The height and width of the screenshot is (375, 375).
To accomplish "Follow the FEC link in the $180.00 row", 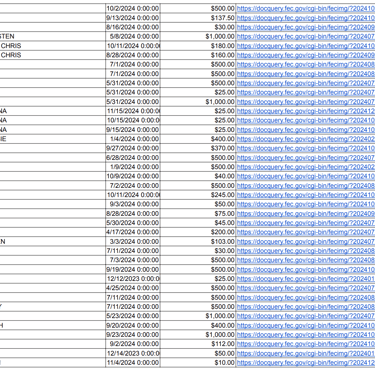I will tap(306, 46).
